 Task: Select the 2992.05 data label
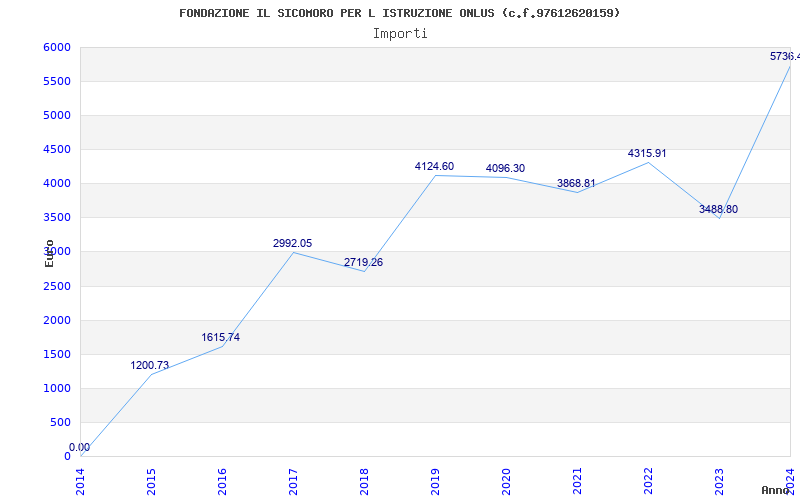click(292, 243)
